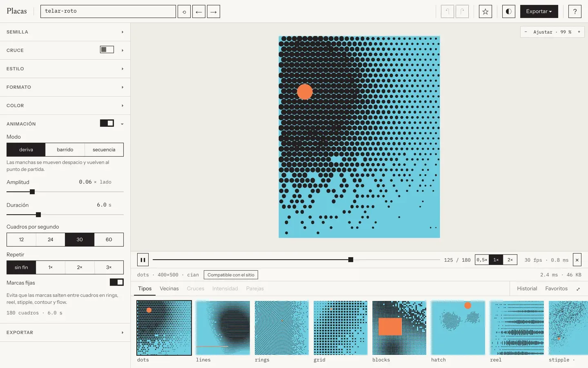This screenshot has height=368, width=588.
Task: Switch to the Vecinas tab
Action: pos(169,289)
